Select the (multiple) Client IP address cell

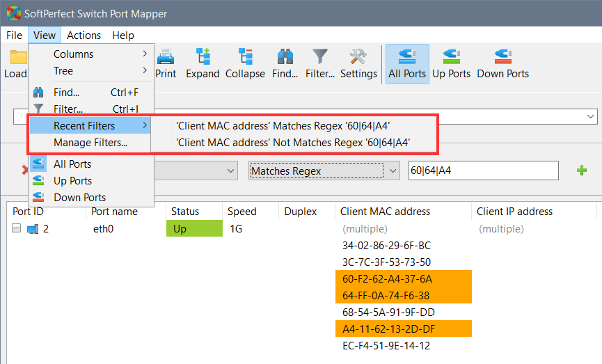point(501,229)
